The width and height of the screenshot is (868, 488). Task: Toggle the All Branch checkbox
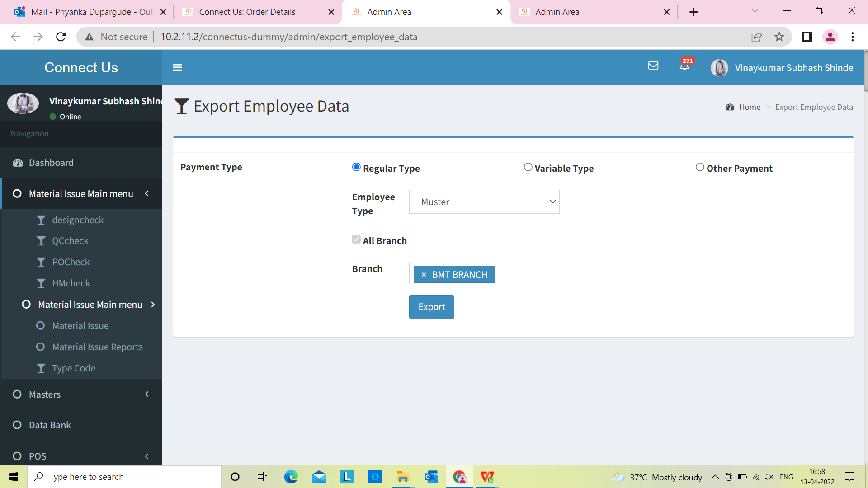coord(356,239)
